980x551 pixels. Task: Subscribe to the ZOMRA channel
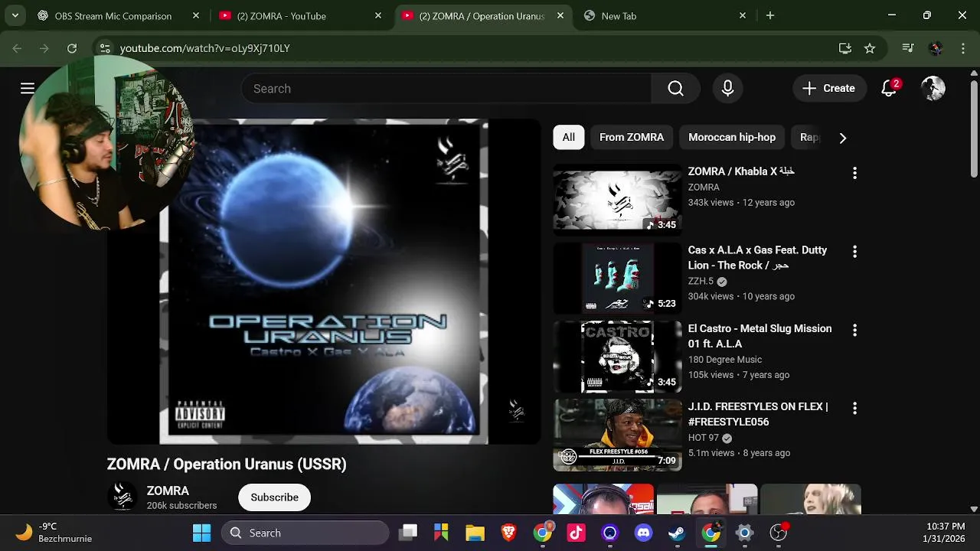tap(274, 497)
